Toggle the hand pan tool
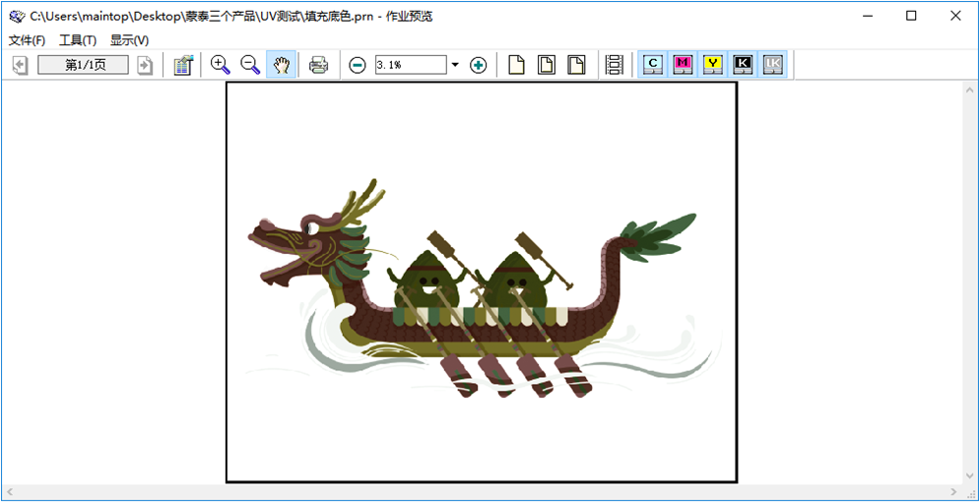Viewport: 980px width, 503px height. pos(282,65)
